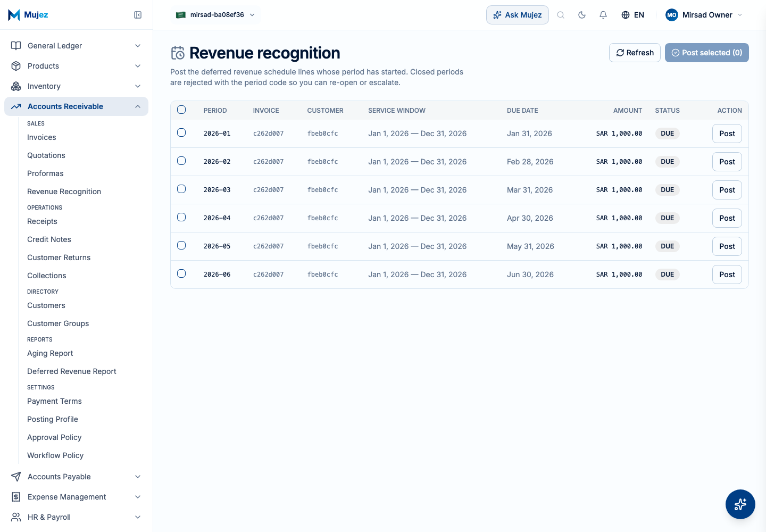Expand the General Ledger chevron
This screenshot has height=532, width=766.
[138, 46]
